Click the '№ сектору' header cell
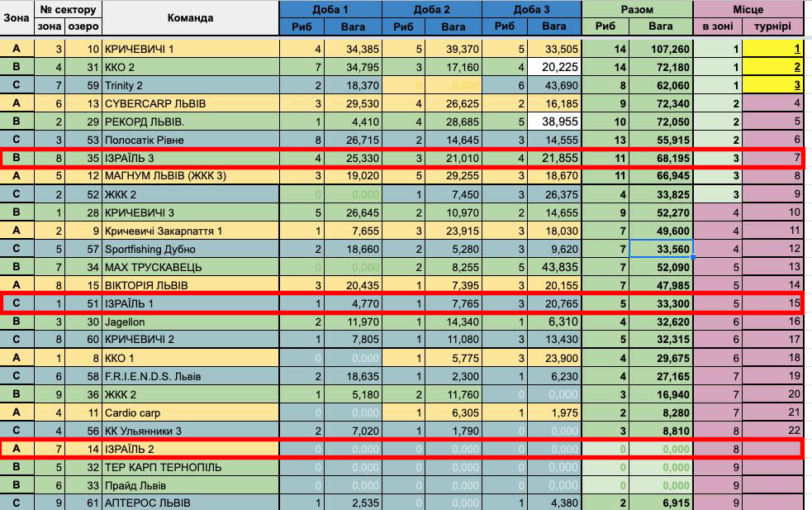The image size is (812, 510). (x=68, y=9)
